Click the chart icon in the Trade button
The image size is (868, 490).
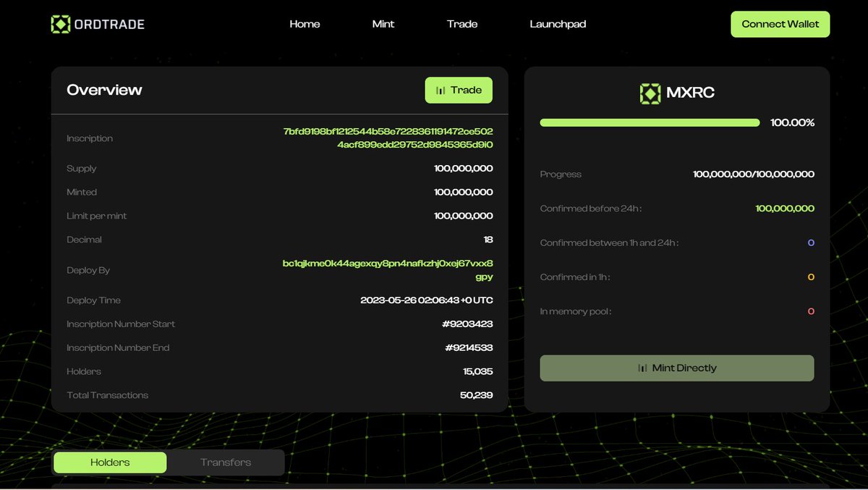pos(441,90)
